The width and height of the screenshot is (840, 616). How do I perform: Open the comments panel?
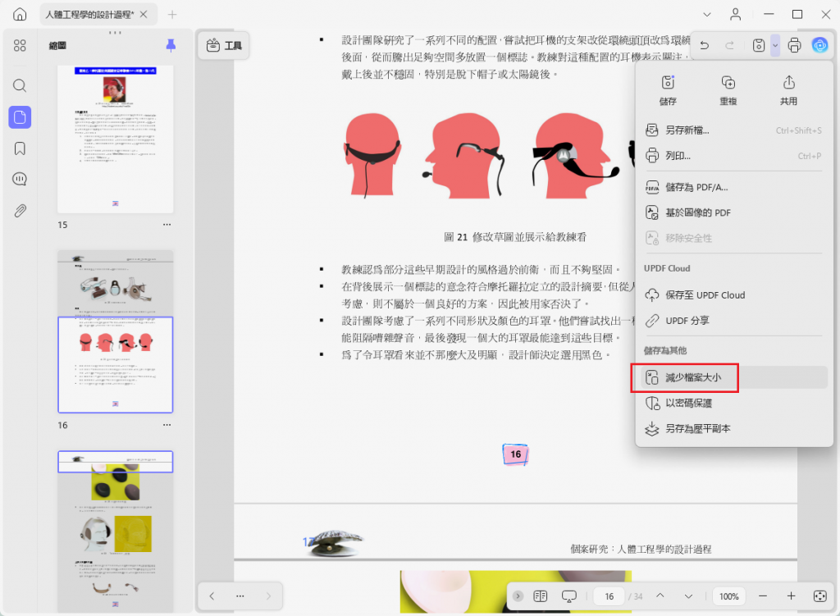coord(20,179)
